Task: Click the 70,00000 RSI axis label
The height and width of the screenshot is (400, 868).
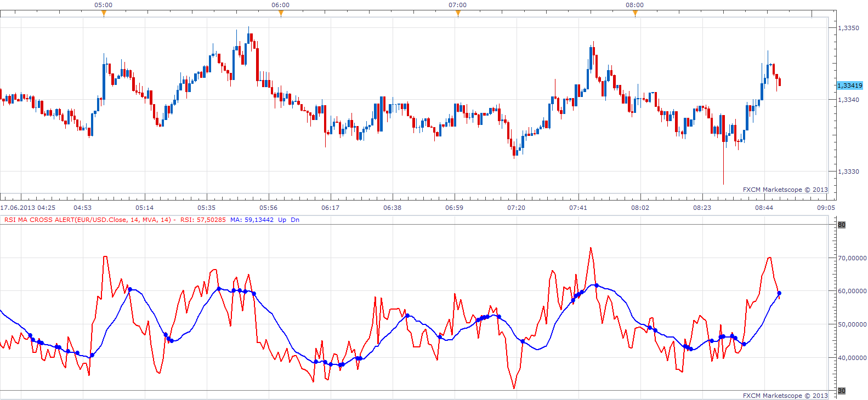Action: pyautogui.click(x=852, y=258)
